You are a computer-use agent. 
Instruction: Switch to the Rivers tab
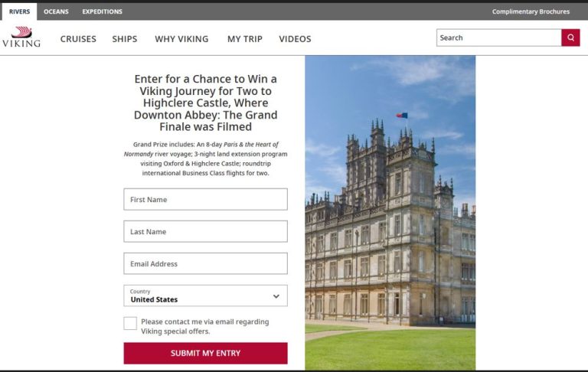pyautogui.click(x=19, y=11)
